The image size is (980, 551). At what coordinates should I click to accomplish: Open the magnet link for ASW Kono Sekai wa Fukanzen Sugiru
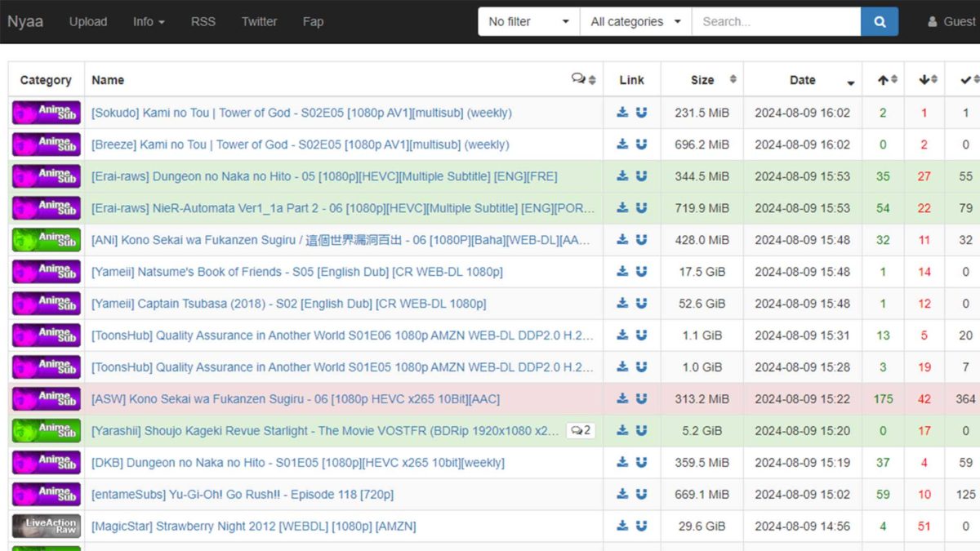click(641, 399)
